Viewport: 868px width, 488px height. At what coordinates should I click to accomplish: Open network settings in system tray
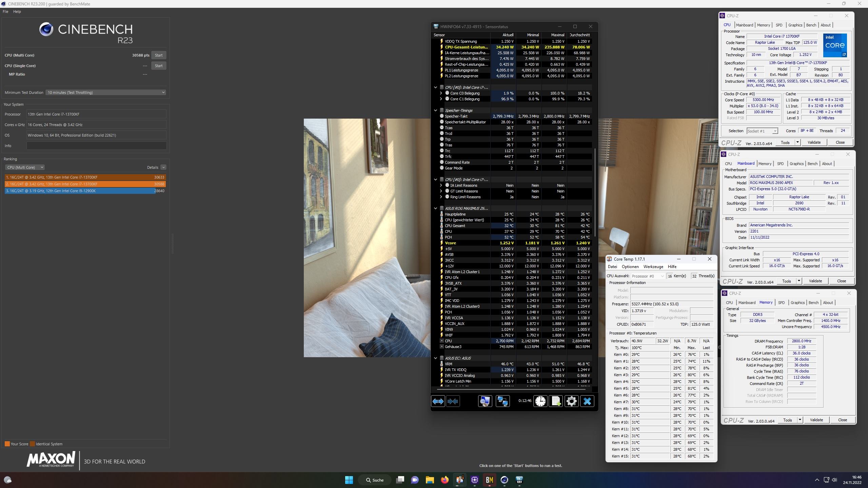click(x=826, y=480)
